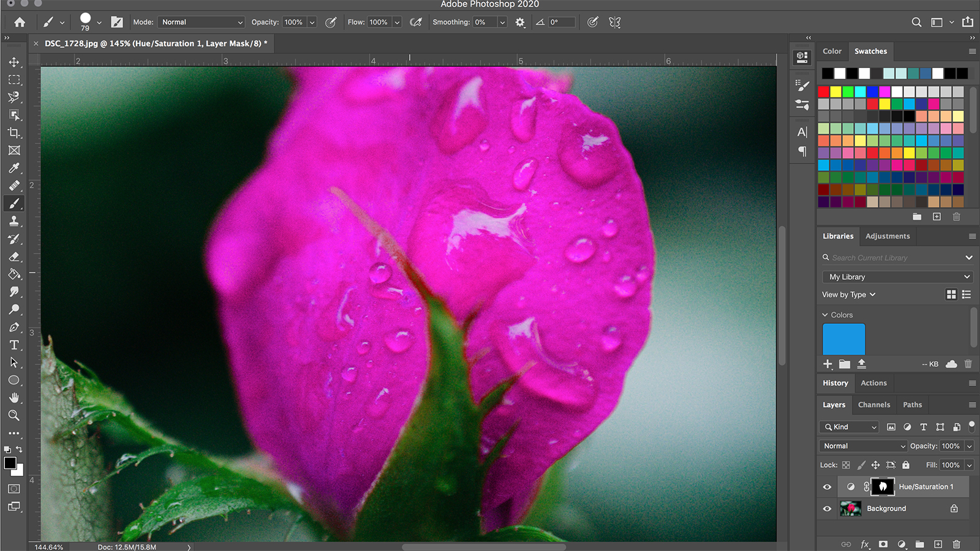Pick the blue color in Libraries Colors

coord(843,339)
